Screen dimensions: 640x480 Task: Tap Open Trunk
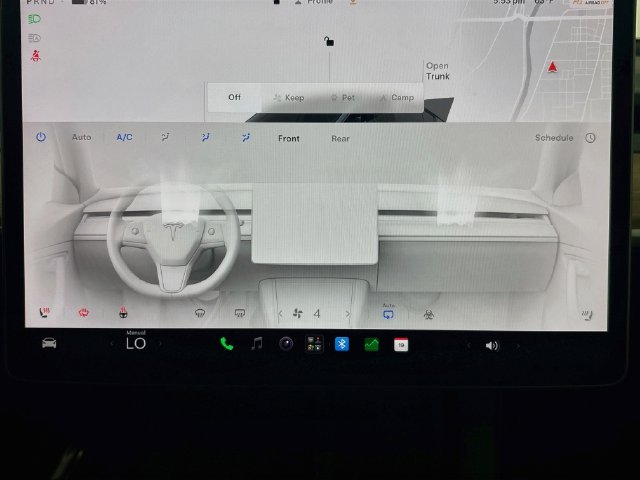[438, 71]
